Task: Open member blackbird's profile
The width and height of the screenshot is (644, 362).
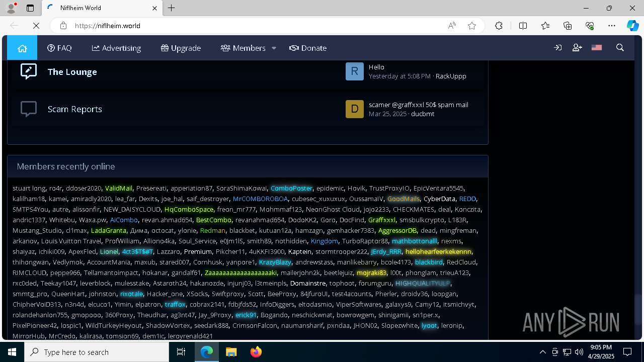Action: pos(429,262)
